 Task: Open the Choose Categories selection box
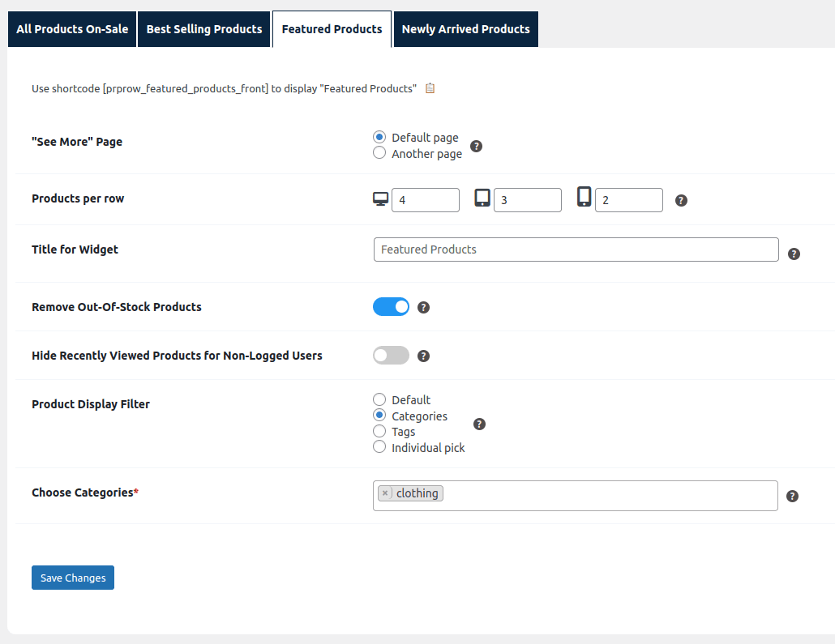608,496
